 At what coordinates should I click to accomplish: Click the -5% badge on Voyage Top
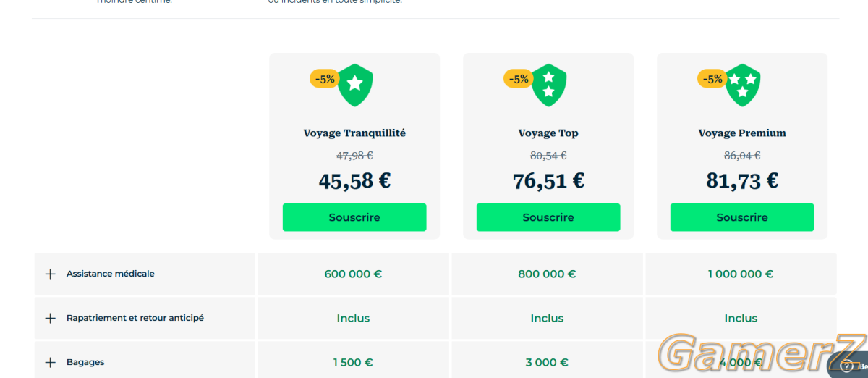pos(519,79)
